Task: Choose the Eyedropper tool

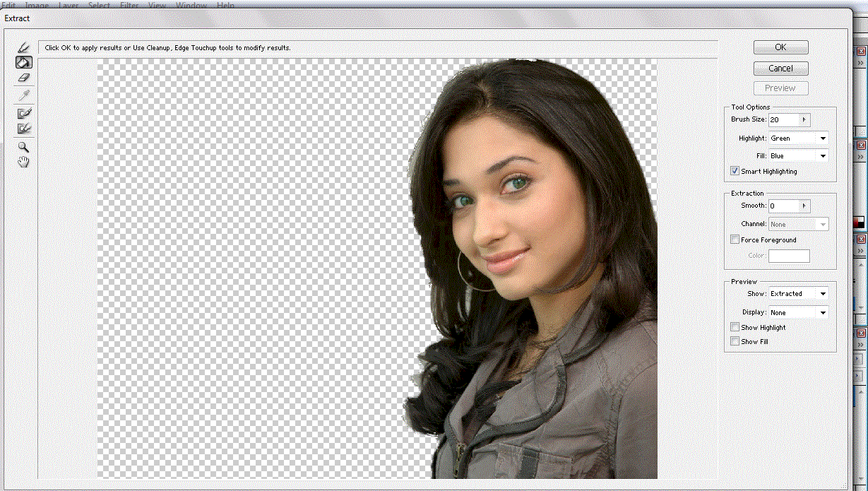Action: pyautogui.click(x=24, y=95)
